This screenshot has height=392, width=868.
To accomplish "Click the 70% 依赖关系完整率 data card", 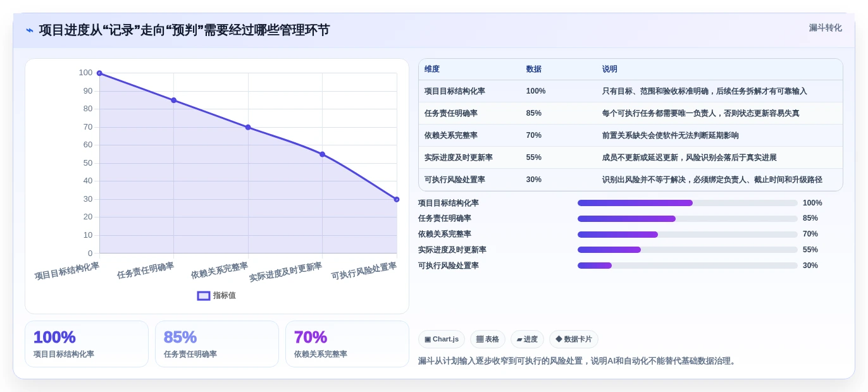I will tap(347, 344).
